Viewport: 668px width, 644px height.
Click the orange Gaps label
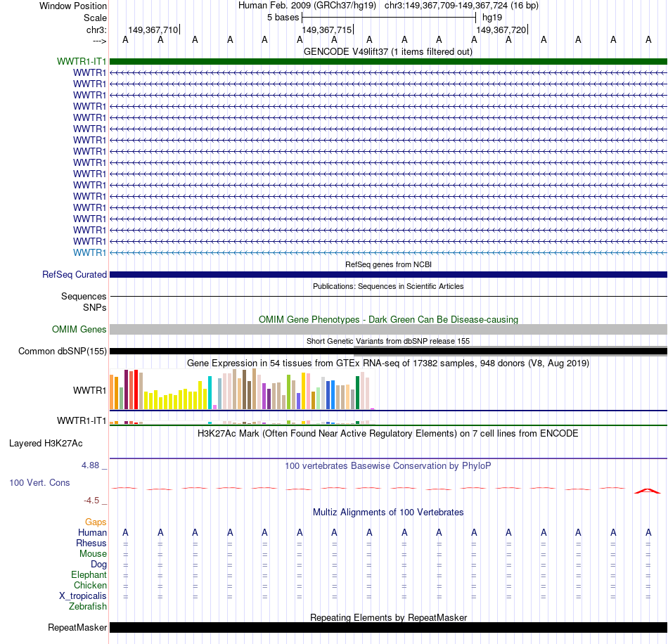(96, 522)
